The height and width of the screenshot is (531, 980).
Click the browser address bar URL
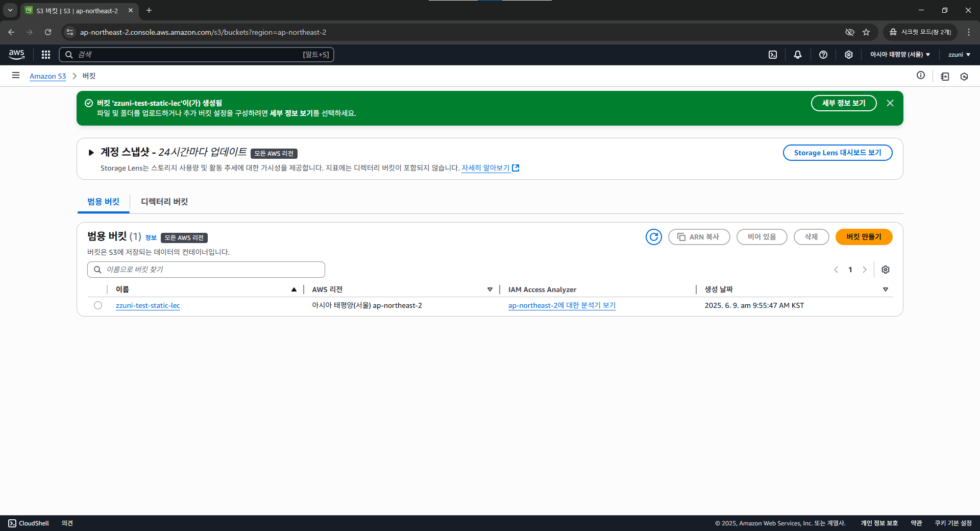point(203,32)
